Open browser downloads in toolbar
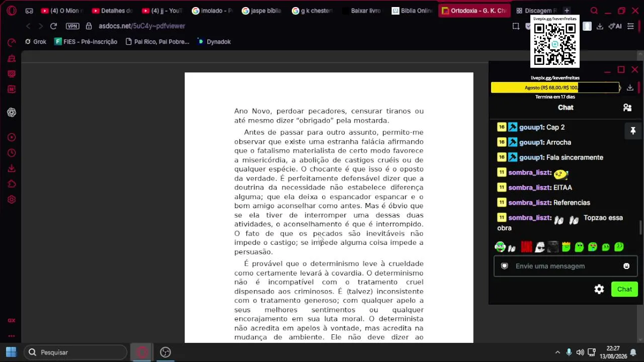Image resolution: width=644 pixels, height=362 pixels. click(600, 26)
